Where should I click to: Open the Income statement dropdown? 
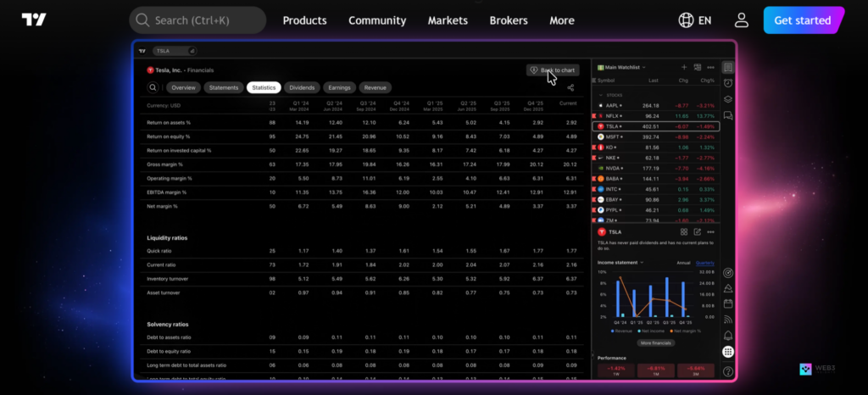pos(620,263)
